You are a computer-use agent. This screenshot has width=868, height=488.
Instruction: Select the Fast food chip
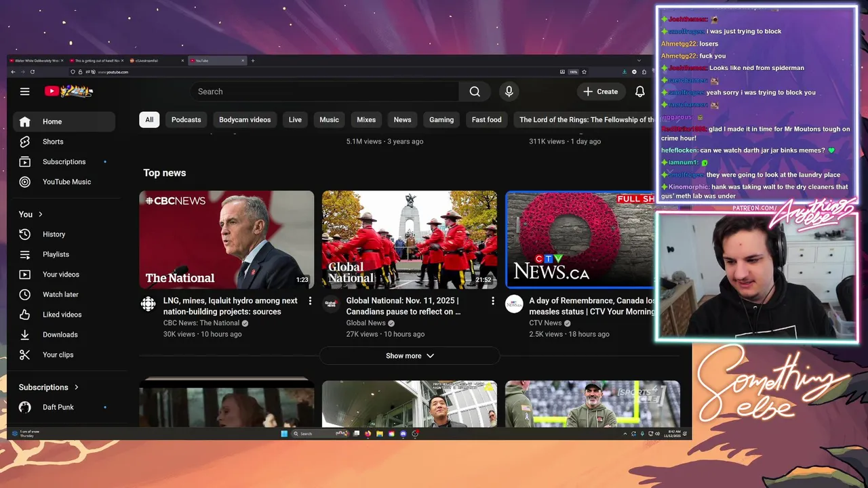point(487,120)
